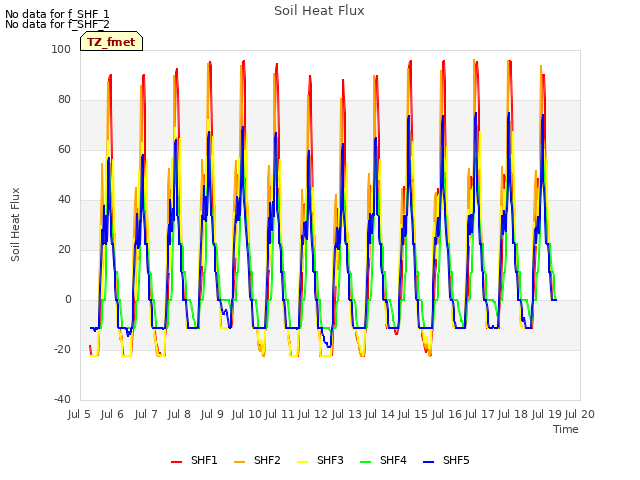The width and height of the screenshot is (640, 480).
Task: Click the Jul 17 x-axis tick label
Action: coord(480,414)
